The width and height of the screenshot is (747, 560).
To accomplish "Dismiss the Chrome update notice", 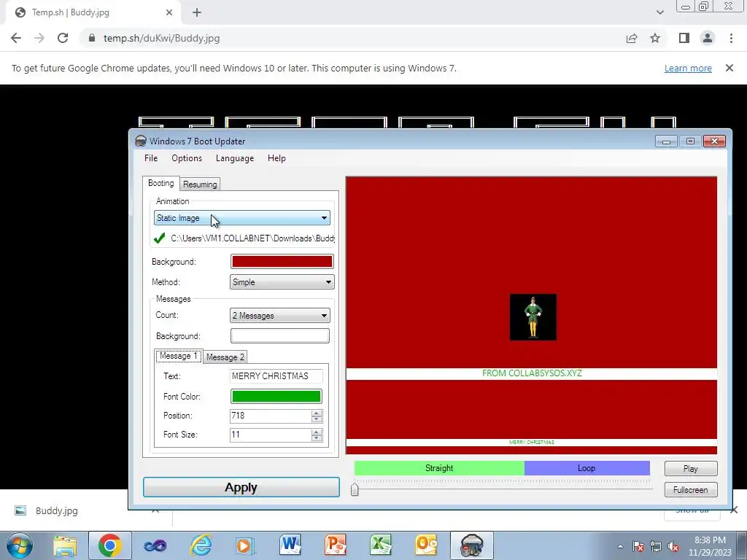I will 729,68.
